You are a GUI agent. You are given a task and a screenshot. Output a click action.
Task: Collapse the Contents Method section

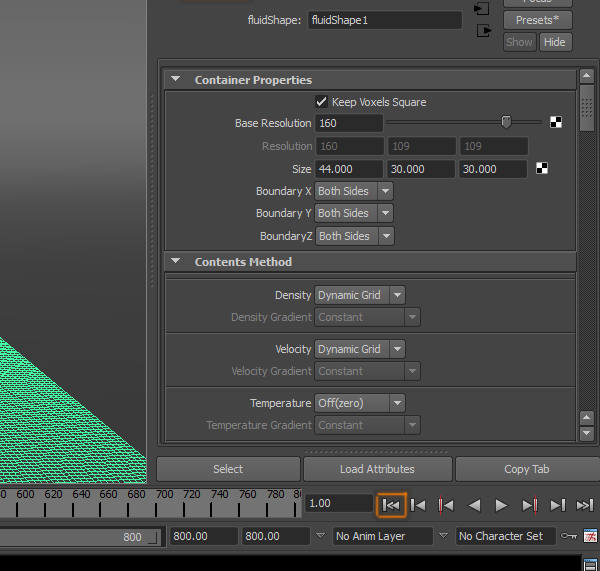click(176, 262)
